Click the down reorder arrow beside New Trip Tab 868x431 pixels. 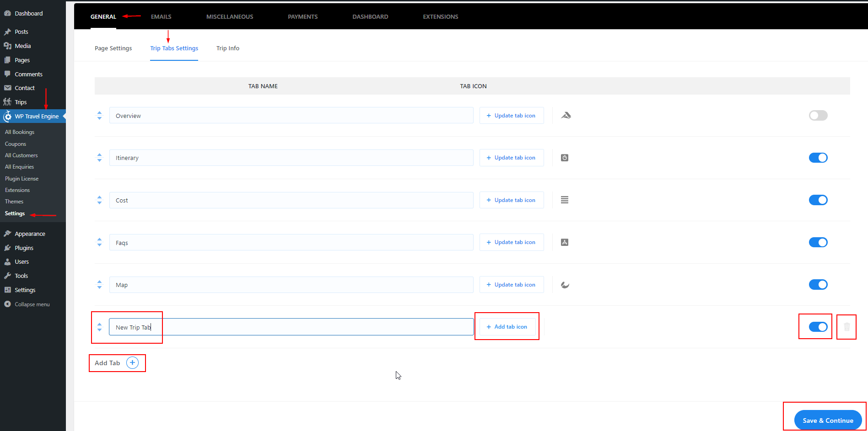point(99,330)
